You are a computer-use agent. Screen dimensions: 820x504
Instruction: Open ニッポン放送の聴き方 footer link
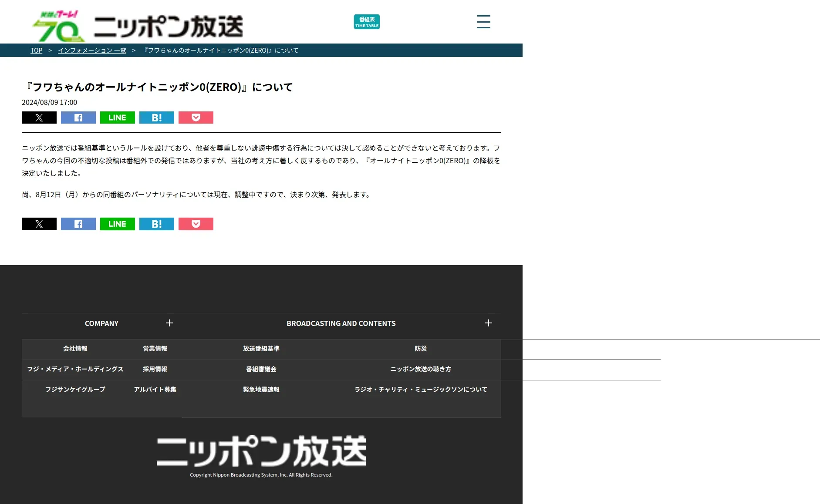pos(421,369)
